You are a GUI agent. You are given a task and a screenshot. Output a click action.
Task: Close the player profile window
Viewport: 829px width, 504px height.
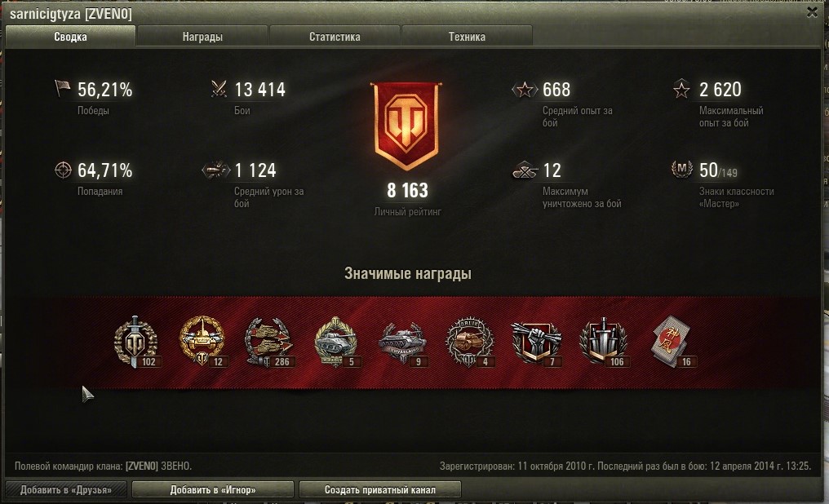(x=813, y=12)
